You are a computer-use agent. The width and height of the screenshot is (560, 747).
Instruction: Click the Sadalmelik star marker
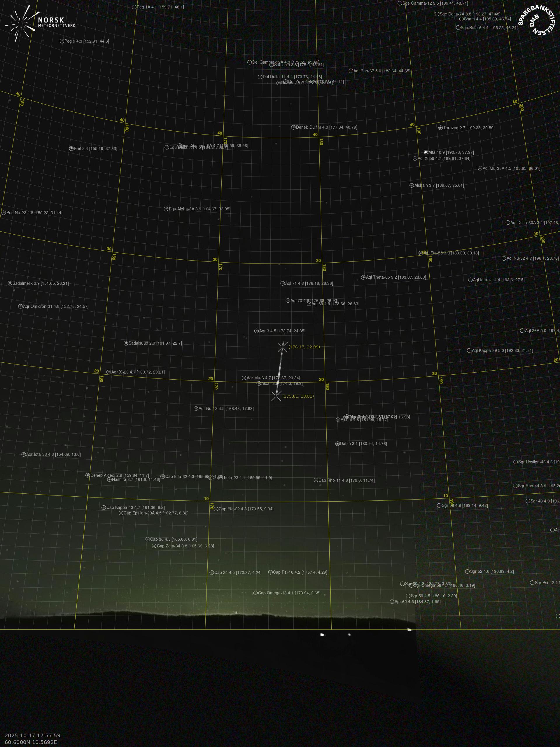click(x=10, y=283)
